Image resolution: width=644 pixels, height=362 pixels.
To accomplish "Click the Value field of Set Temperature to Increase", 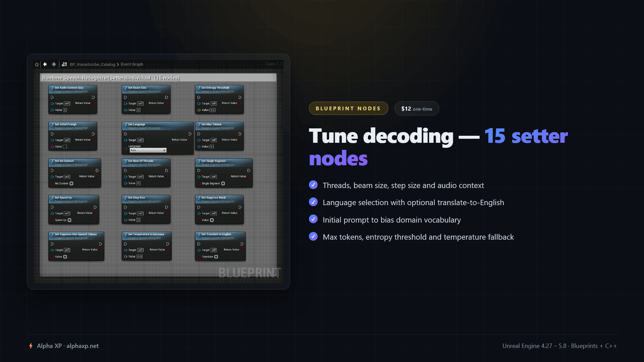I will [139, 257].
